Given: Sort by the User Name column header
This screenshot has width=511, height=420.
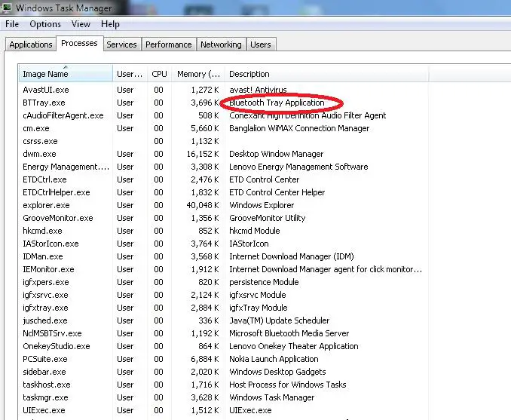Looking at the screenshot, I should [130, 74].
